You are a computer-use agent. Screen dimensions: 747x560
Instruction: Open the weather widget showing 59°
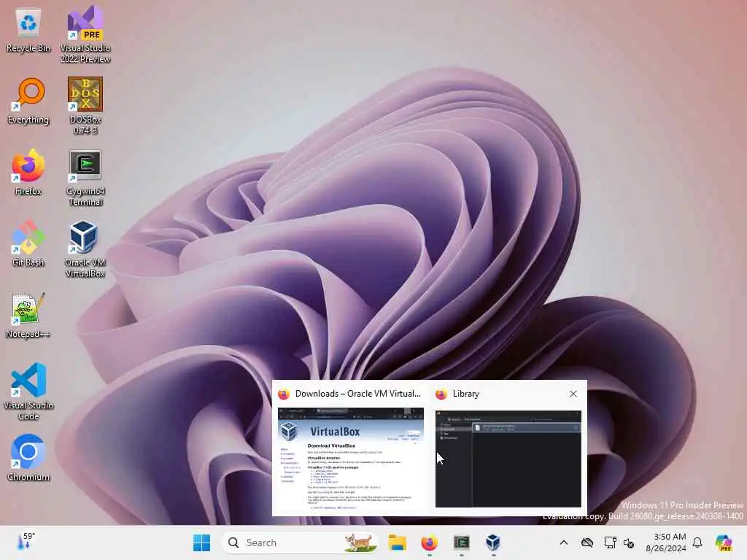click(x=26, y=542)
